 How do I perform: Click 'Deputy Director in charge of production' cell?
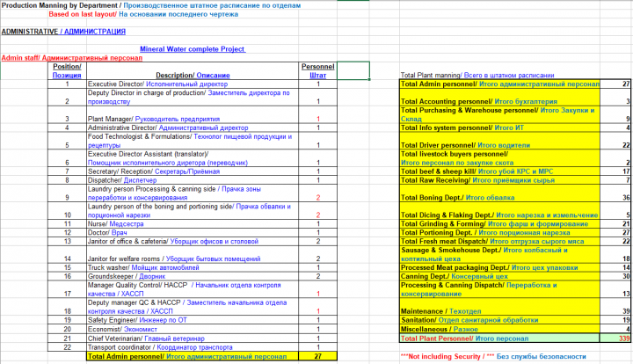point(193,98)
